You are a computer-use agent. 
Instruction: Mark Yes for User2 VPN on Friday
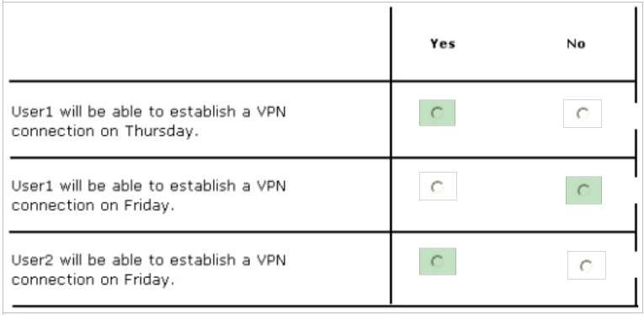click(438, 261)
